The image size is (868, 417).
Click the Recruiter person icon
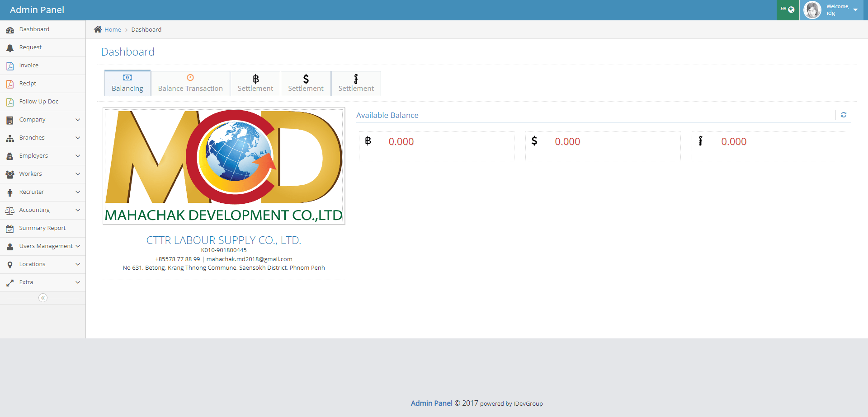pyautogui.click(x=10, y=192)
